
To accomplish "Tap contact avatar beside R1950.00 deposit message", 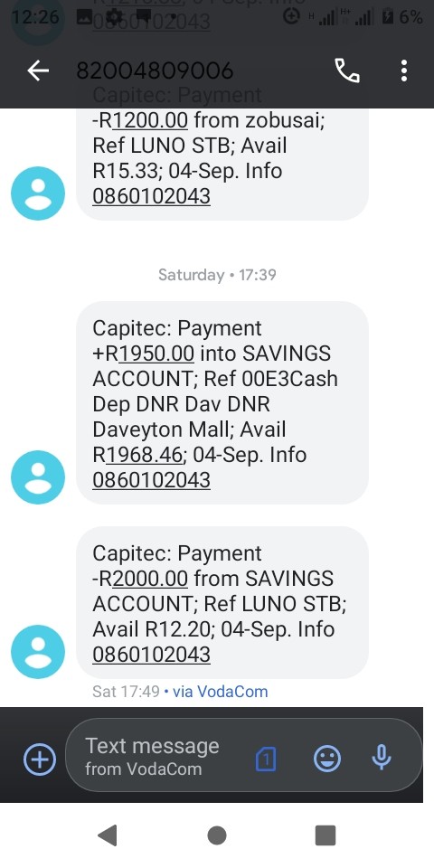I will coord(38,477).
